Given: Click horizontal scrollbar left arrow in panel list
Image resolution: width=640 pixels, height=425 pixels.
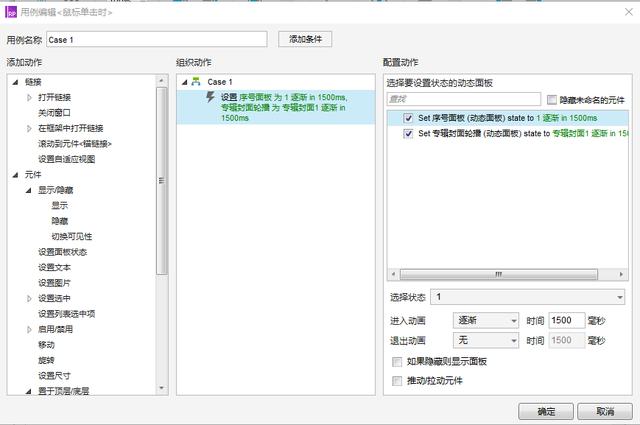Looking at the screenshot, I should [x=393, y=274].
